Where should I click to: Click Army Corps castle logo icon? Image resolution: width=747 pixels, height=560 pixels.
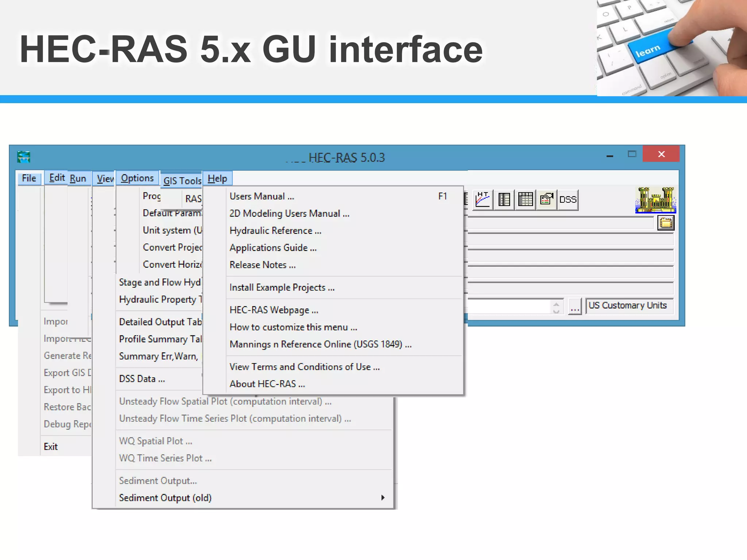(x=655, y=200)
